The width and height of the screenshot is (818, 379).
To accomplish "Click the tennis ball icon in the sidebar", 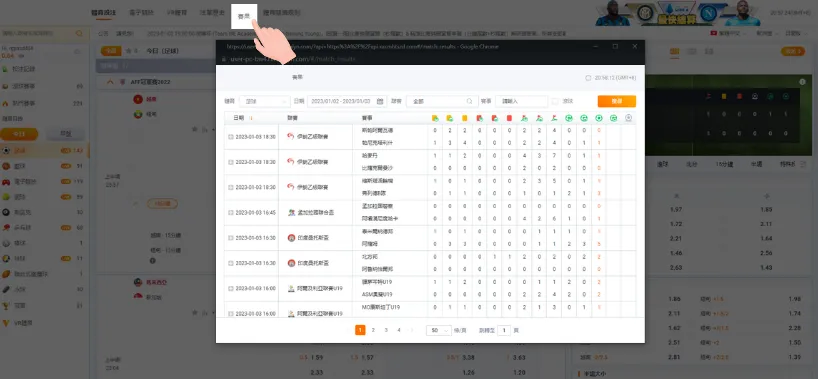I will pos(6,197).
